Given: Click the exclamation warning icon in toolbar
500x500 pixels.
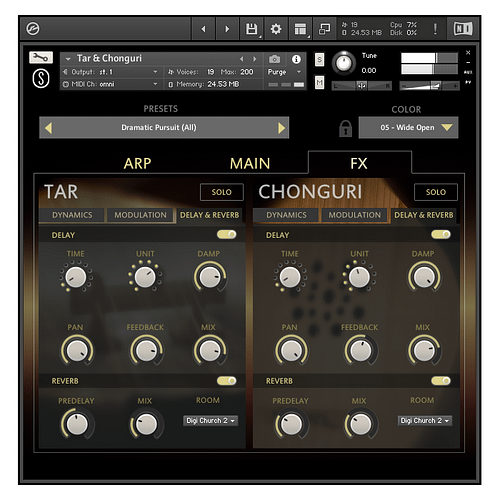Looking at the screenshot, I should click(435, 29).
